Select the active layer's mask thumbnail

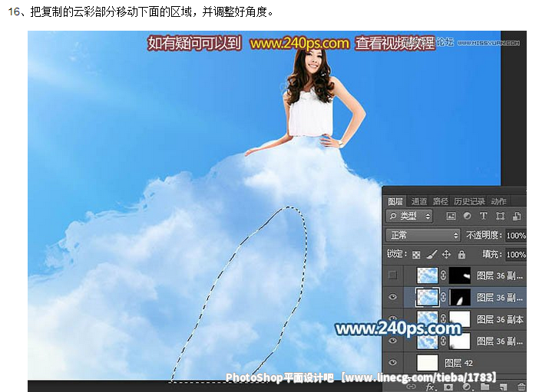click(460, 297)
